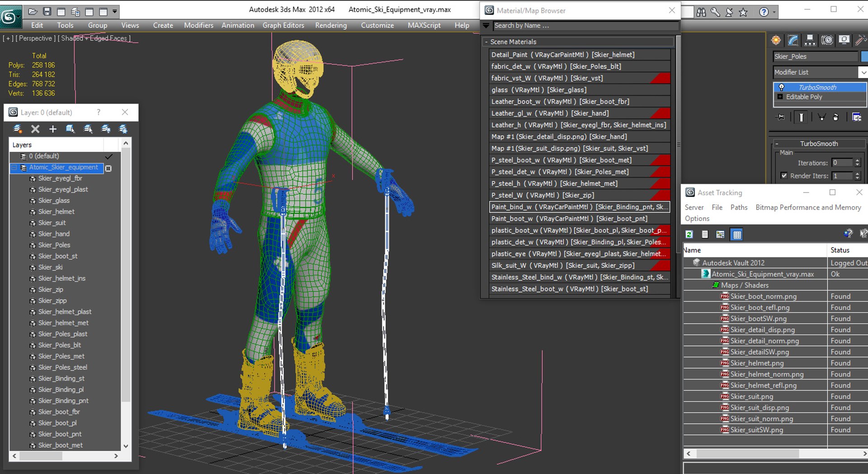The image size is (868, 474).
Task: Click the Select Highlighted Objects and Layers icon
Action: [x=71, y=129]
